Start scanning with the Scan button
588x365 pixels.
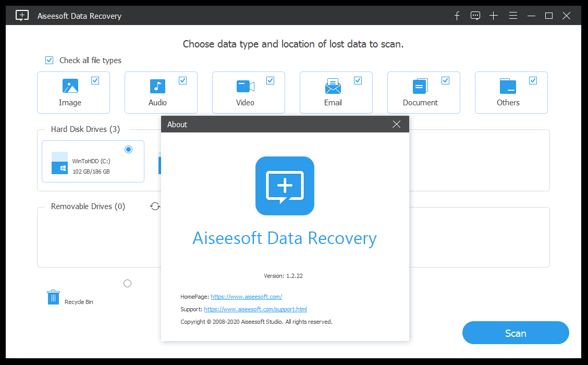click(516, 333)
